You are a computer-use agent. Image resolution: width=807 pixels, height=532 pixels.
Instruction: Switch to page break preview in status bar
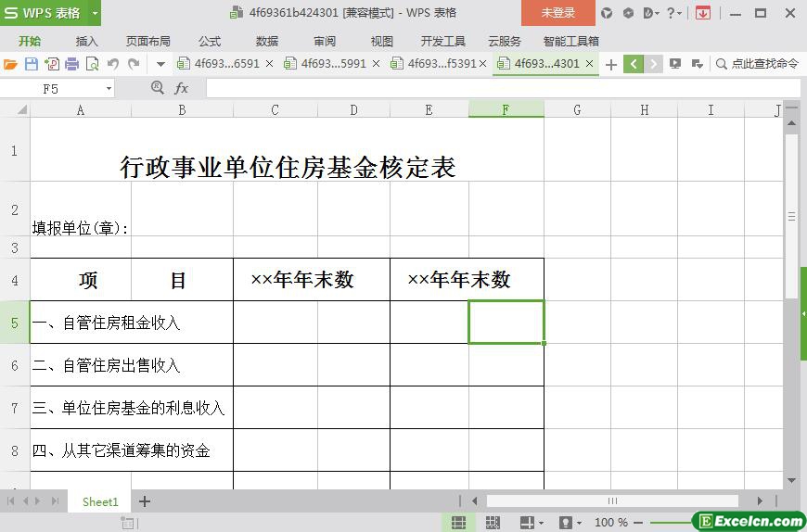493,523
